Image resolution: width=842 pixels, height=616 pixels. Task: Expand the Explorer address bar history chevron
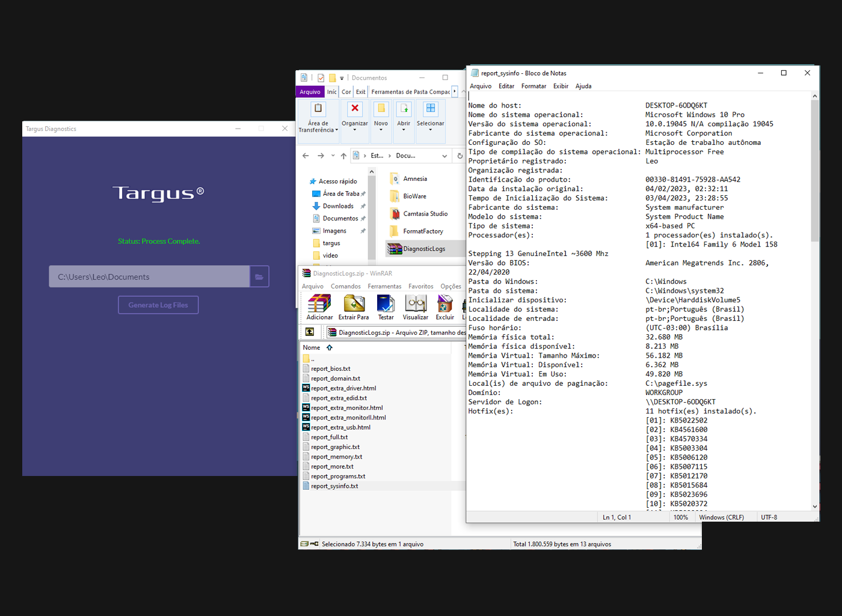tap(444, 156)
